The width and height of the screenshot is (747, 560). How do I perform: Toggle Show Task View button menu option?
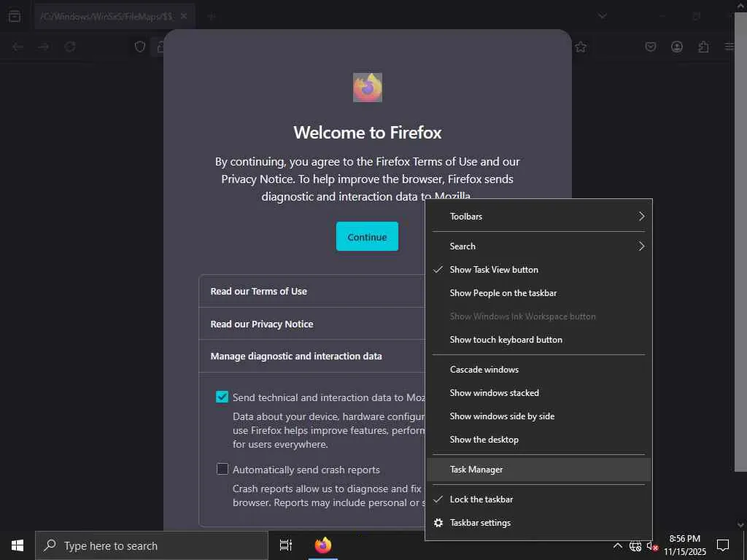[x=538, y=270]
